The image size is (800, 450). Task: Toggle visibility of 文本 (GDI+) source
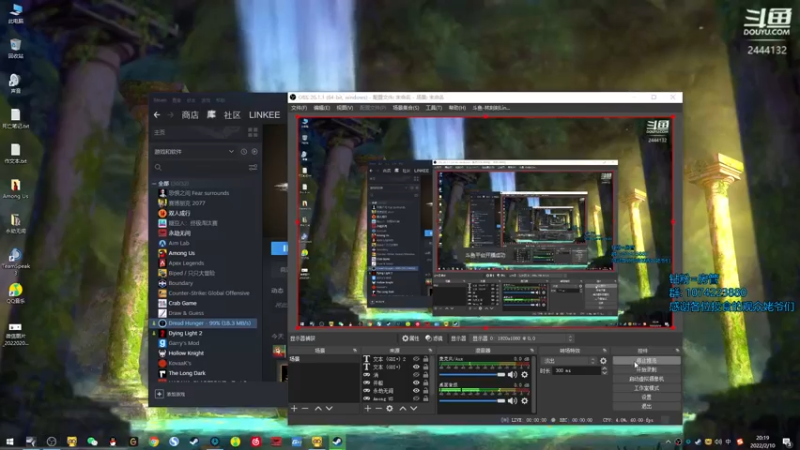click(x=416, y=367)
